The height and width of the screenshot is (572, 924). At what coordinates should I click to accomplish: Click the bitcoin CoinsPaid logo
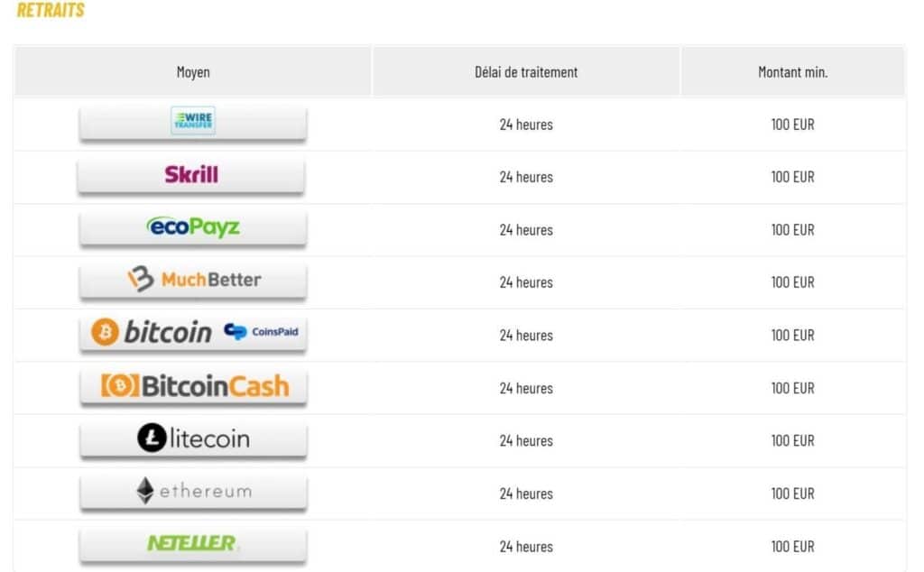click(x=193, y=333)
